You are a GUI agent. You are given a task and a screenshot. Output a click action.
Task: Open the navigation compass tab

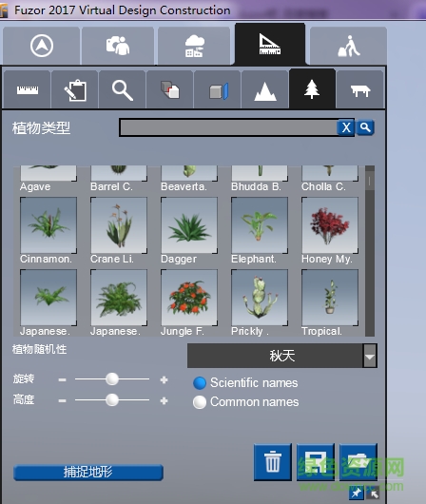click(x=42, y=46)
